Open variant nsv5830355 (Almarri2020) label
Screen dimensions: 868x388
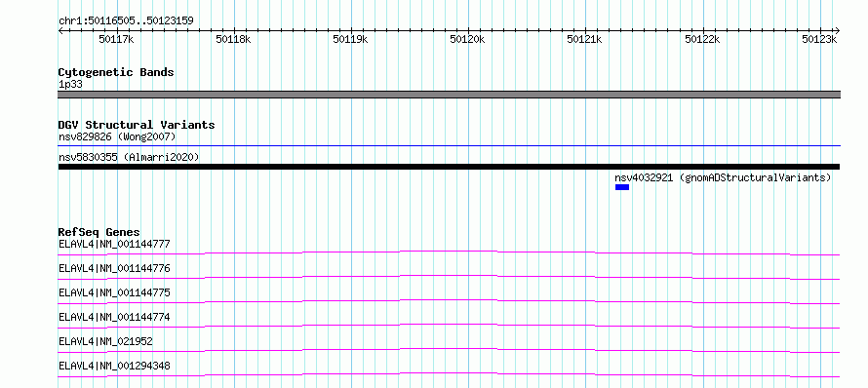(129, 157)
